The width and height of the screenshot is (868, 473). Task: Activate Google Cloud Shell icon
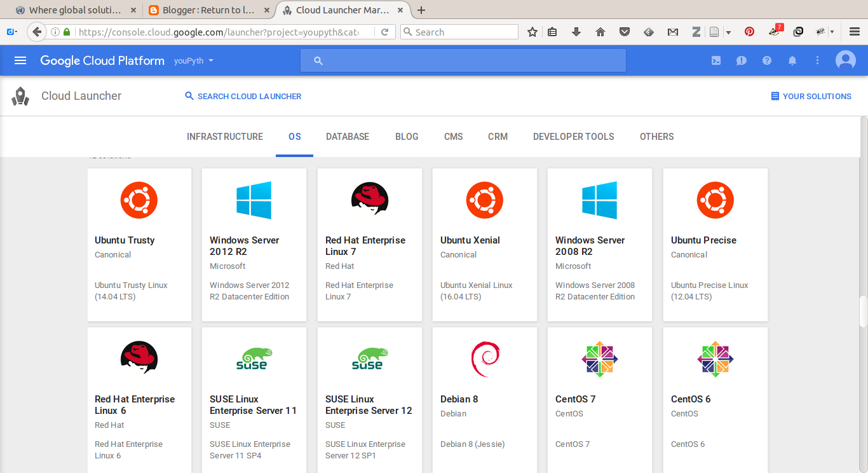[716, 60]
